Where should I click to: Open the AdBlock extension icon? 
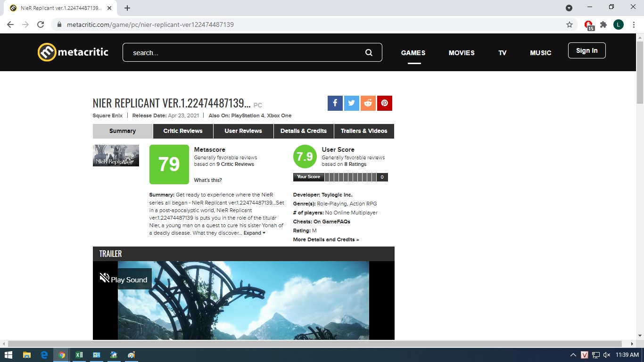click(588, 25)
